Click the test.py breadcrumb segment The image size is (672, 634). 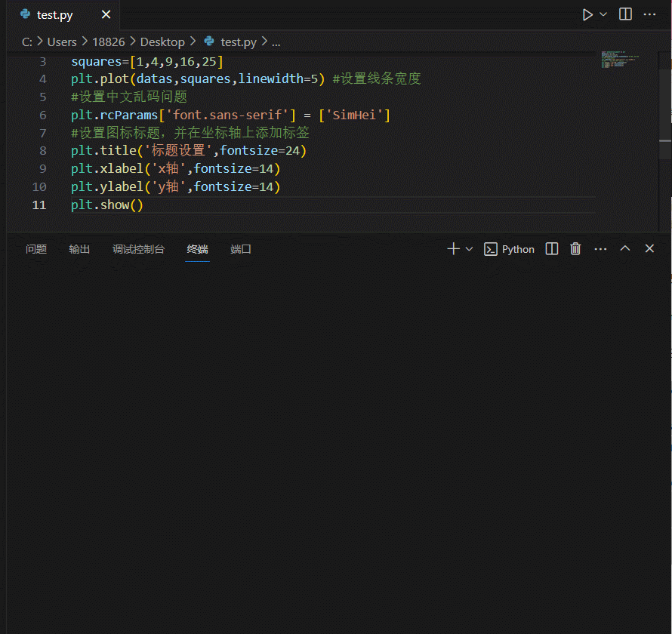(239, 42)
